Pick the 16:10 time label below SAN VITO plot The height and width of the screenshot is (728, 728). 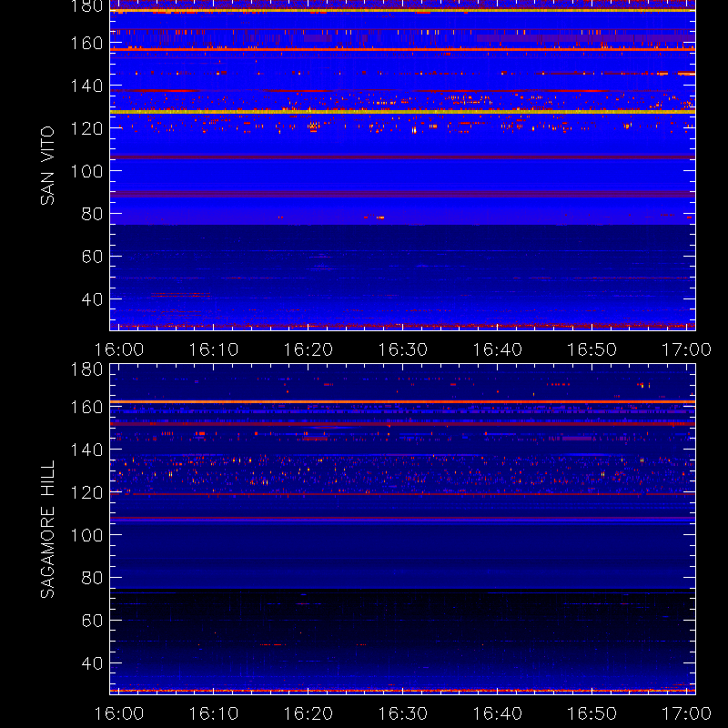pos(214,349)
